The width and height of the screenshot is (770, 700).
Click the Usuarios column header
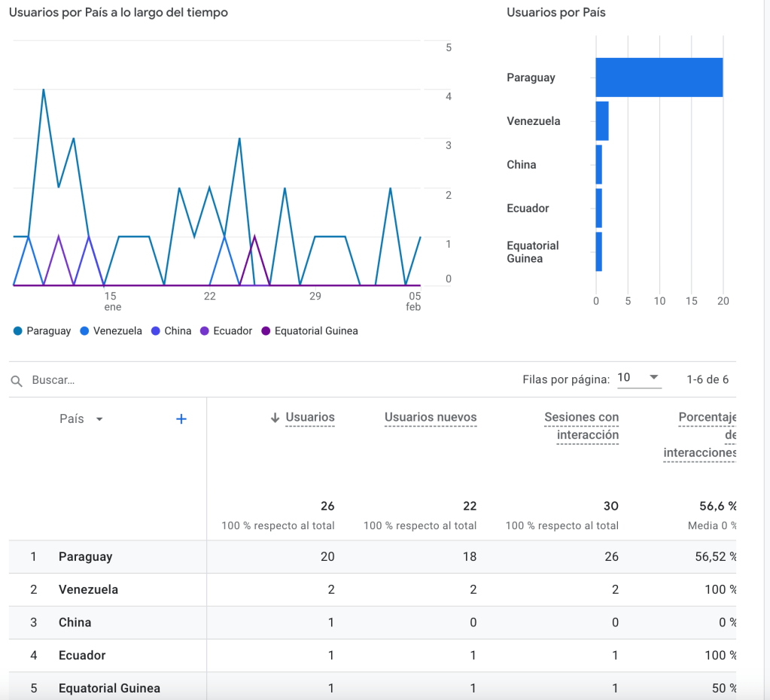pos(310,418)
